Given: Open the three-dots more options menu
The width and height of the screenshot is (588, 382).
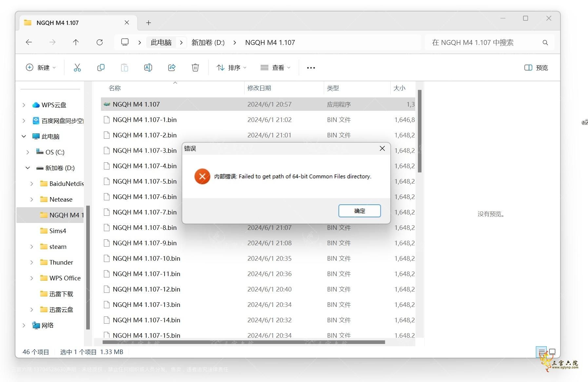Looking at the screenshot, I should coord(311,68).
